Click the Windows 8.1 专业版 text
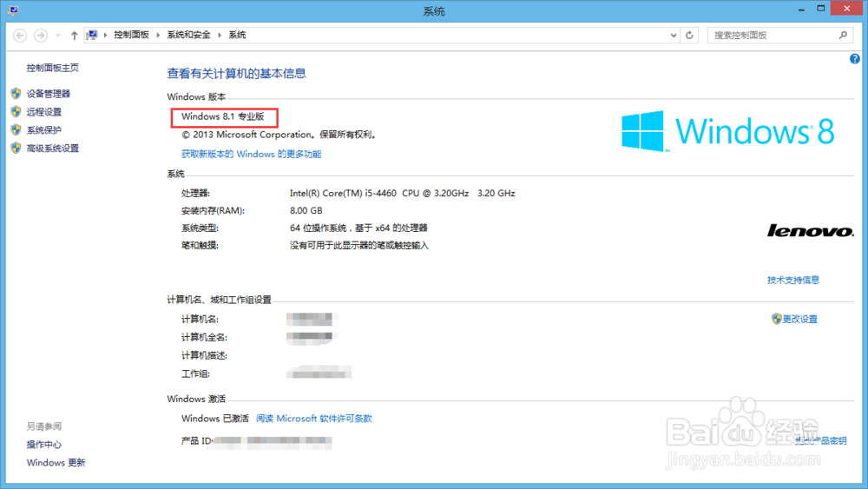Screen dimensions: 868x489 pyautogui.click(x=223, y=117)
